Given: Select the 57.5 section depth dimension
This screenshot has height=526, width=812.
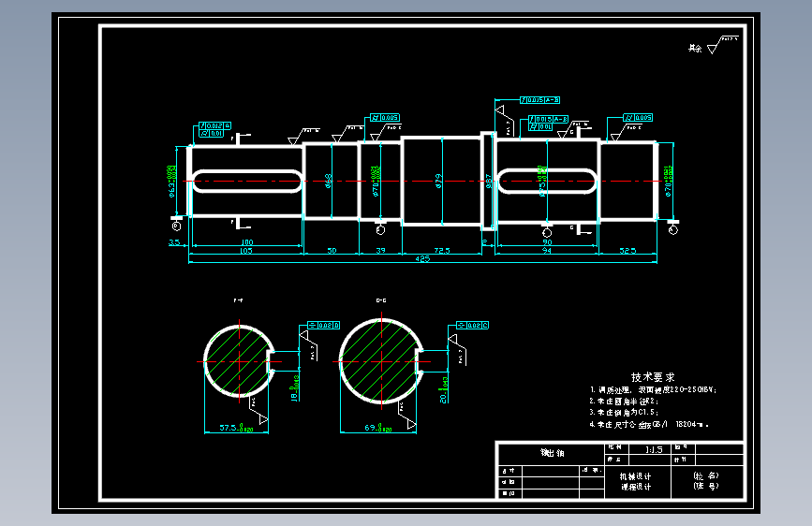Looking at the screenshot, I should [x=236, y=428].
